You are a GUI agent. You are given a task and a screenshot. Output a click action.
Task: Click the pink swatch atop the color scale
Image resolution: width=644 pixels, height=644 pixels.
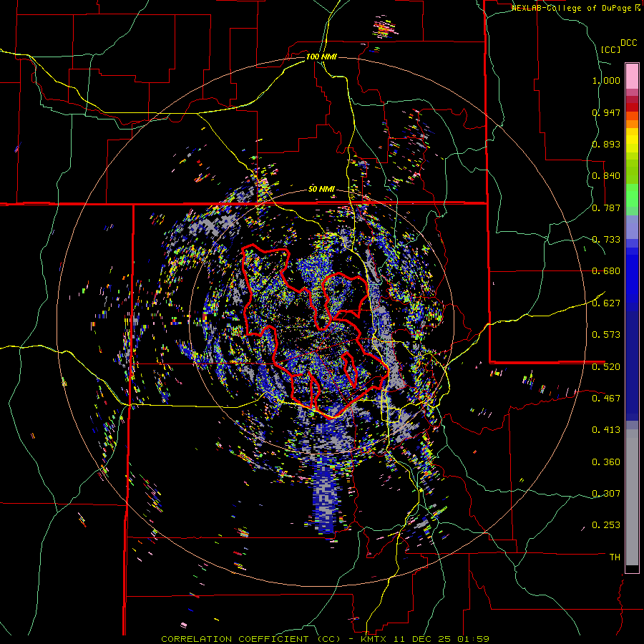(632, 76)
